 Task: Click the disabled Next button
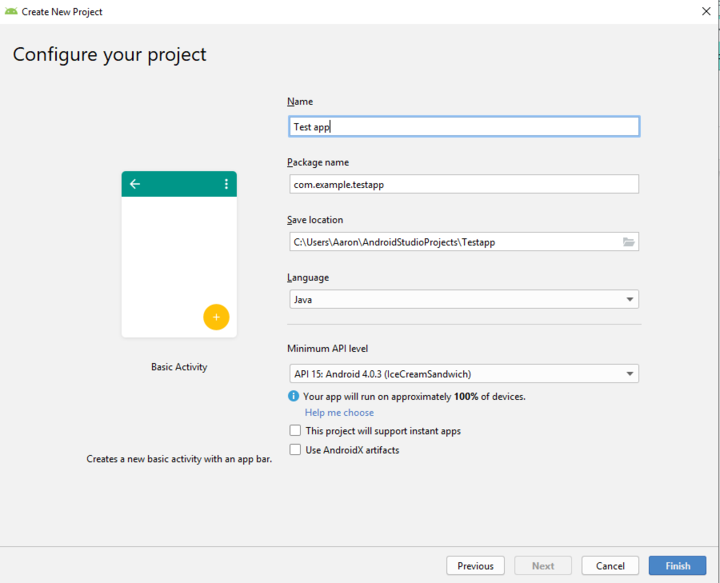pos(543,566)
